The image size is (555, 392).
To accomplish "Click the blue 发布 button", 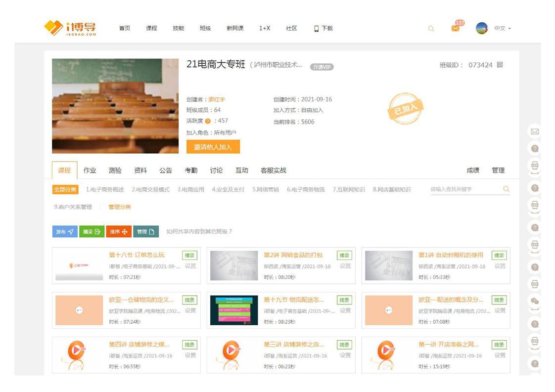I will [65, 231].
